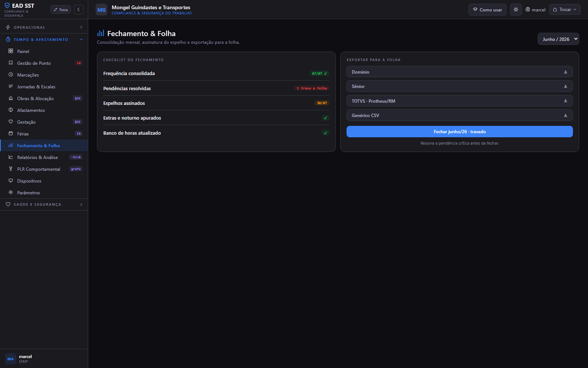This screenshot has width=588, height=368.
Task: Click the -5/+6 badge on Relatórios
Action: (76, 157)
